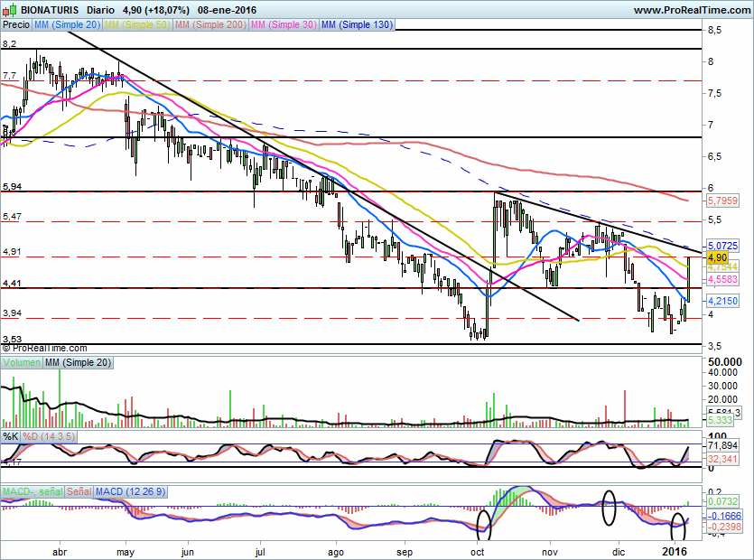The image size is (754, 560).
Task: Click the MACD-, señal histogram label
Action: 33,491
